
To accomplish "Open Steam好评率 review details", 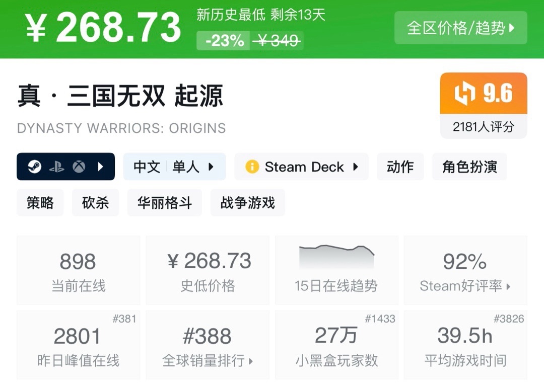I will 465,270.
